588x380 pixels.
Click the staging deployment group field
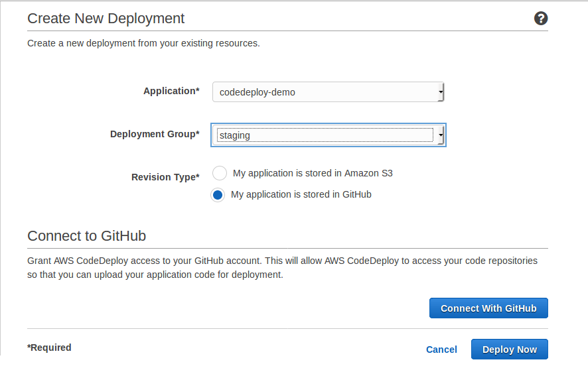tap(328, 135)
